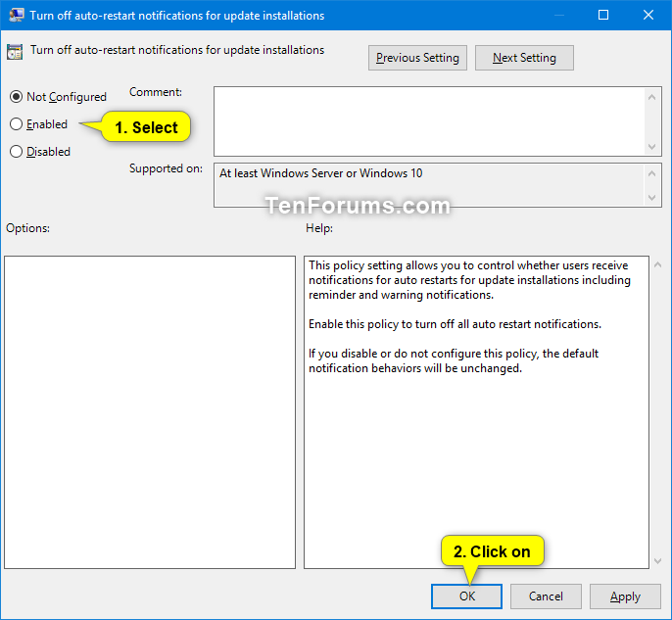This screenshot has height=620, width=672.
Task: Click the Comment box scroll up arrow
Action: (x=651, y=97)
